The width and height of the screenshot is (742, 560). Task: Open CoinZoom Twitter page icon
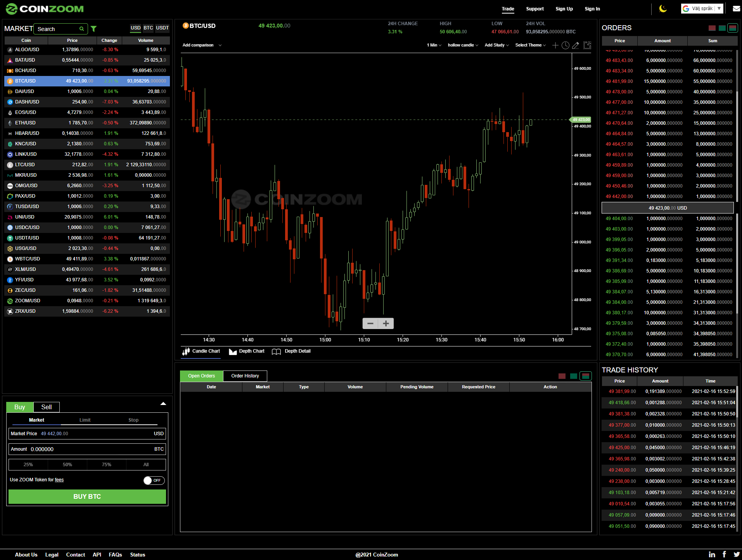(737, 555)
